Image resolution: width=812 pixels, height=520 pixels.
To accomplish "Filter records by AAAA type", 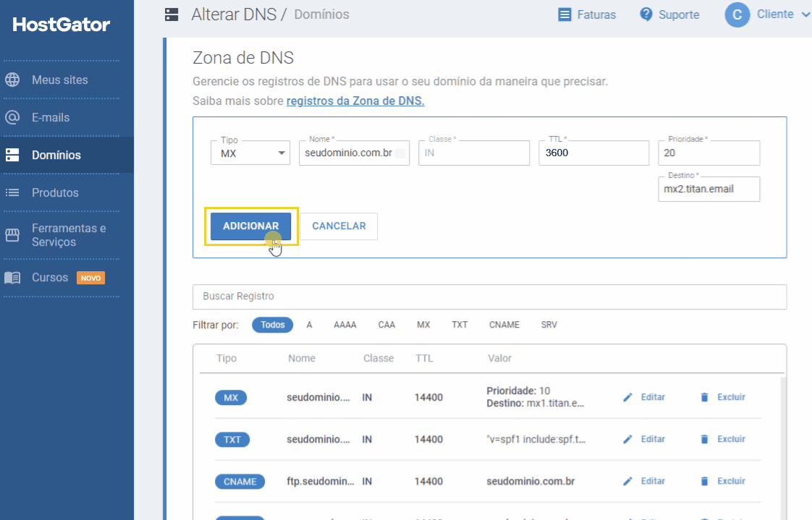I will (x=345, y=325).
